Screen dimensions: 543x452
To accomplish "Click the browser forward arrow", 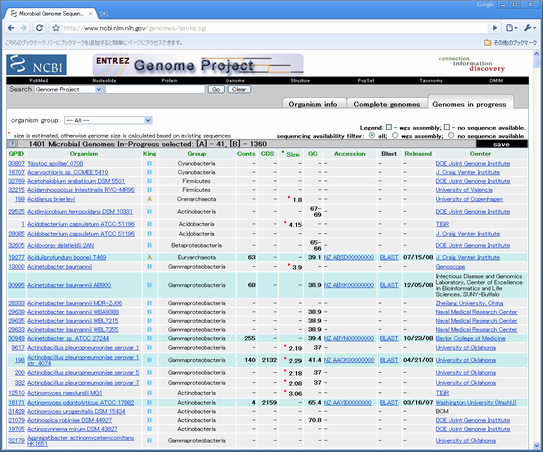I will pos(24,28).
